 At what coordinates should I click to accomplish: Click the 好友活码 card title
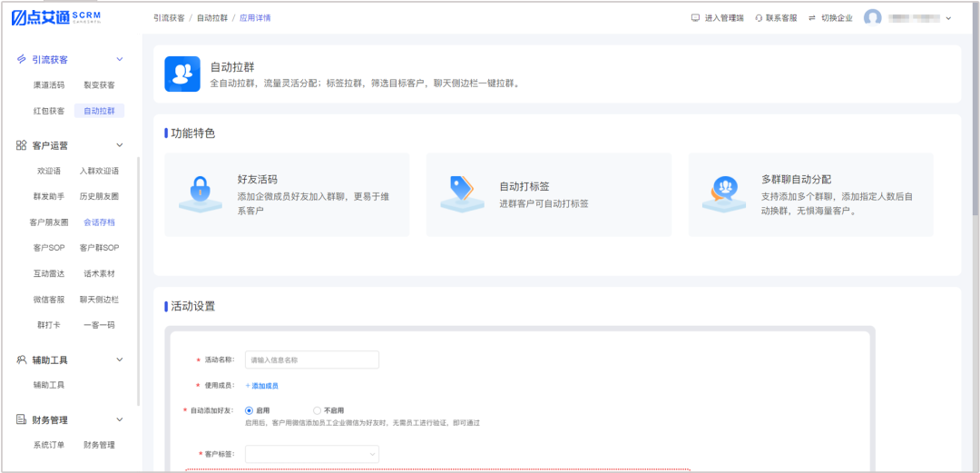[x=258, y=179]
